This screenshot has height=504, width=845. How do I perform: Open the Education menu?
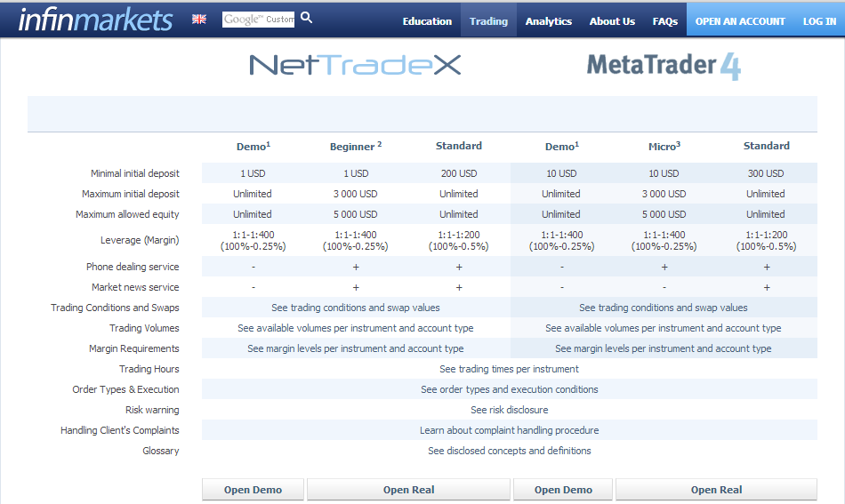tap(427, 21)
